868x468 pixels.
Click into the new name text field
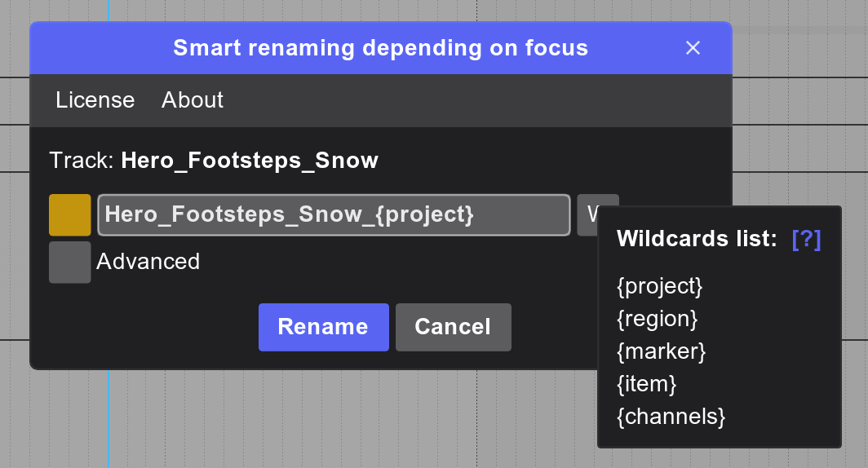click(x=333, y=215)
